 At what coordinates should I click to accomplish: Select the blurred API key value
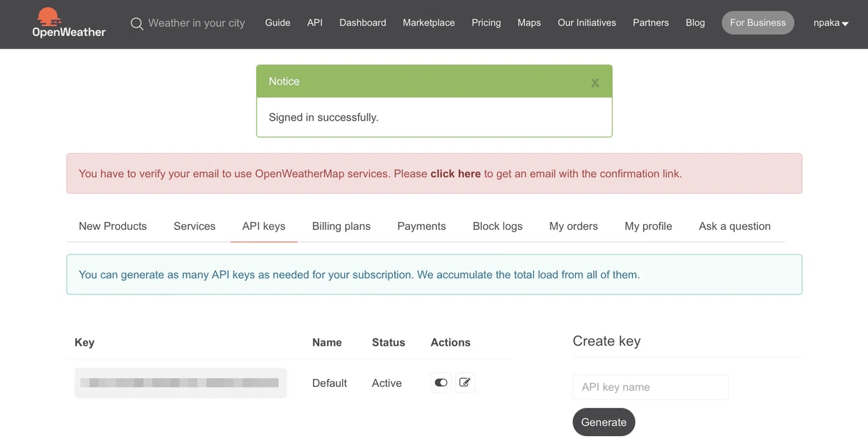180,383
